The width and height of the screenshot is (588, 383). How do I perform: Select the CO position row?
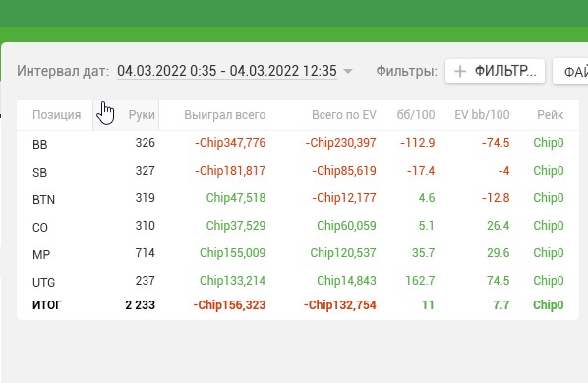click(x=298, y=226)
